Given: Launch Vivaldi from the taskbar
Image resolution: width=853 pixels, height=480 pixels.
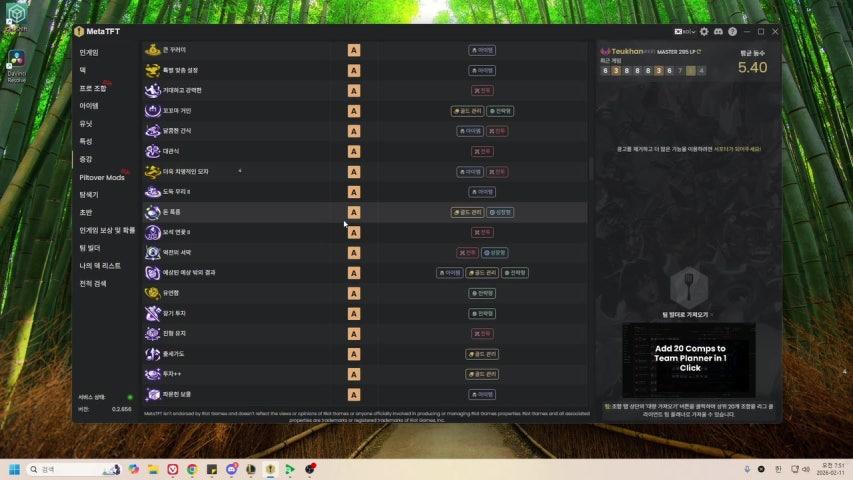Looking at the screenshot, I should (x=172, y=469).
